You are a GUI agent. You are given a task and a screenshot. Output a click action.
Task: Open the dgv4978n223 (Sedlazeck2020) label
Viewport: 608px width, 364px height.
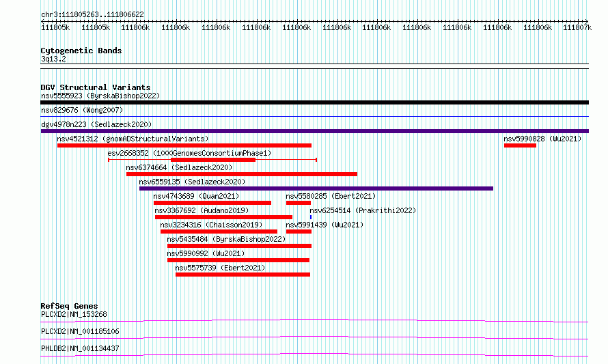(x=96, y=124)
